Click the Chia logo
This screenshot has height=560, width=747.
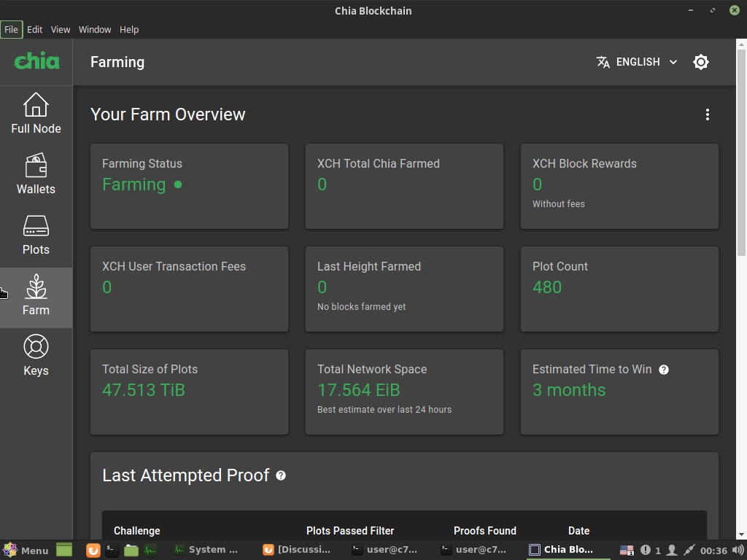[36, 61]
